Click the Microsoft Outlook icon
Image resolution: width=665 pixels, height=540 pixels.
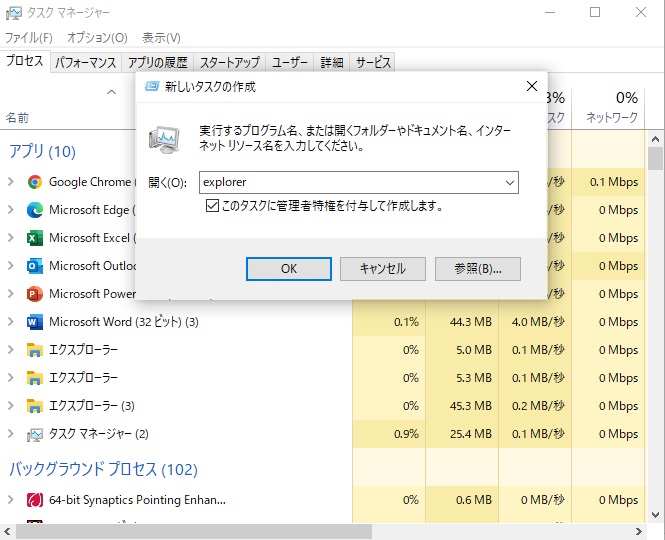(35, 266)
